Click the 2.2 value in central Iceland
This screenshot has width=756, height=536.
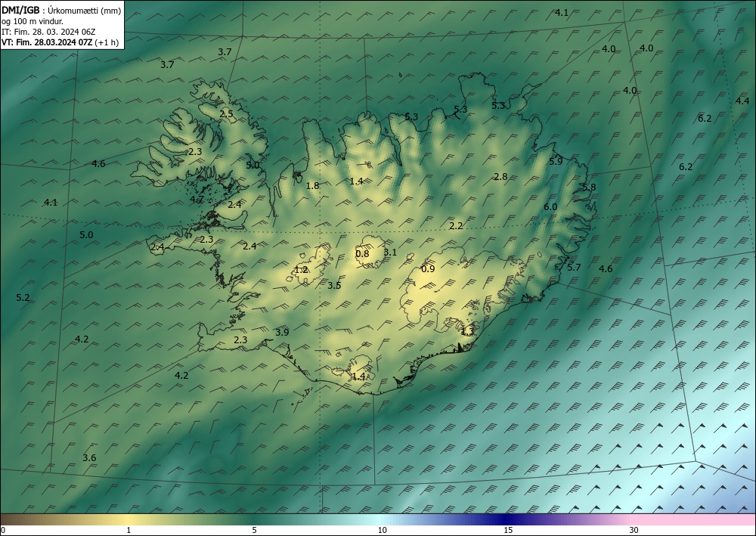click(x=456, y=225)
